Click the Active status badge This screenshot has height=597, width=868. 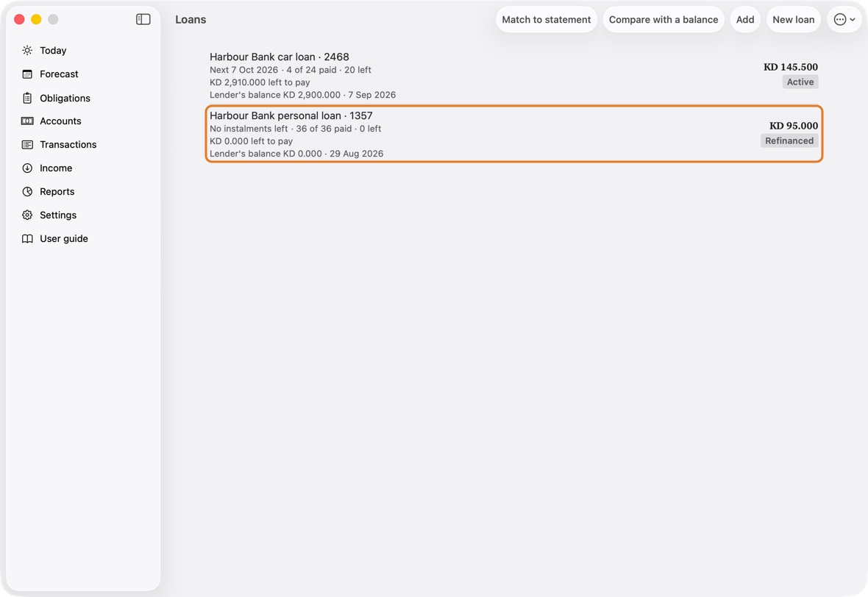coord(800,82)
